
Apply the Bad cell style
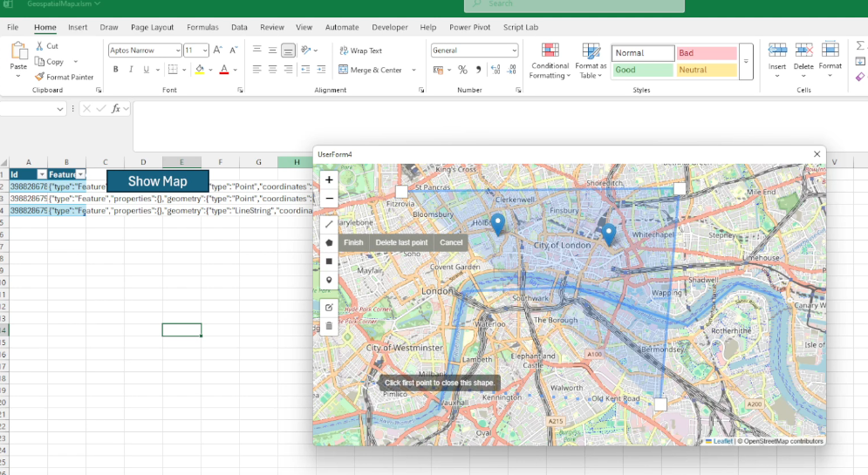point(707,53)
